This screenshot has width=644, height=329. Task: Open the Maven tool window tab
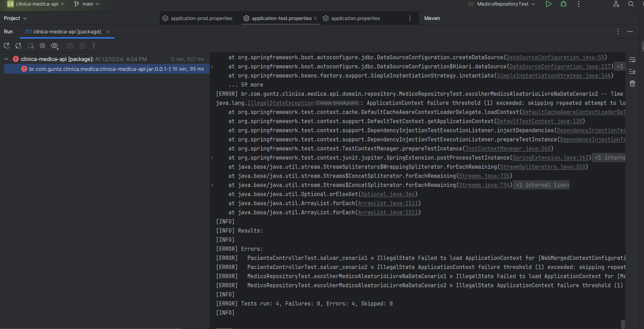point(432,18)
